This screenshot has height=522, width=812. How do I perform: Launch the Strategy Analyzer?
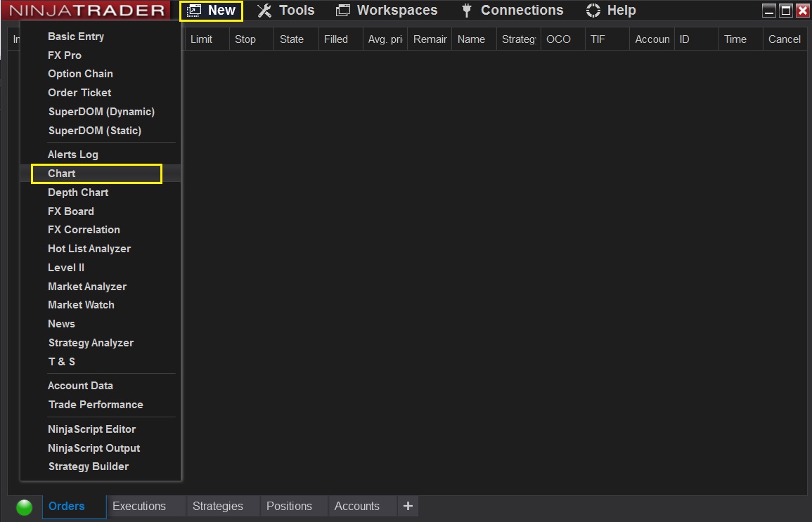(91, 343)
